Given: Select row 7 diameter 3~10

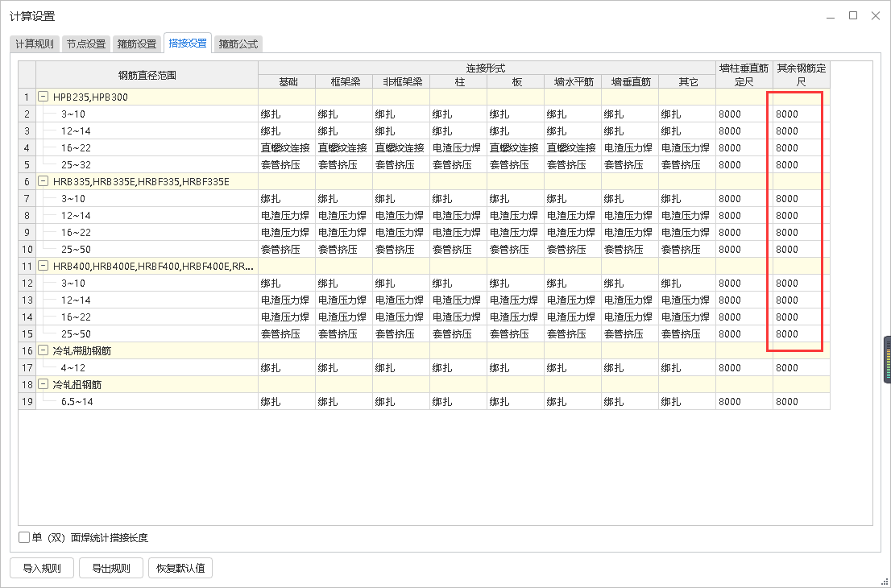Looking at the screenshot, I should pos(147,198).
